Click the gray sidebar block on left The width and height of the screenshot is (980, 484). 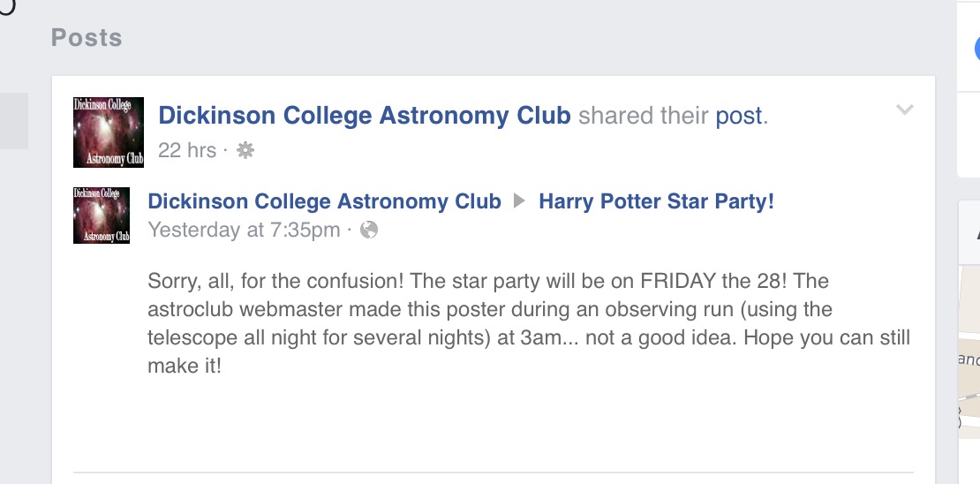[14, 121]
